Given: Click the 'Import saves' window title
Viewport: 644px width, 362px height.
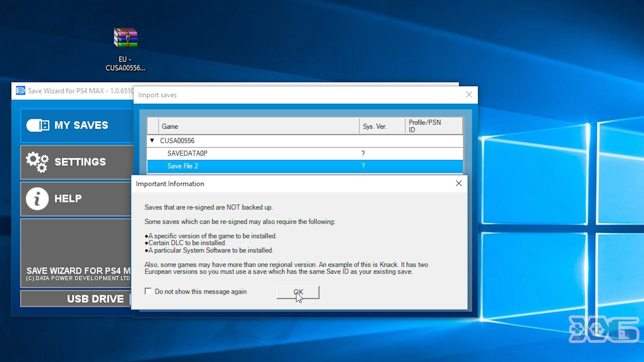Looking at the screenshot, I should 157,95.
